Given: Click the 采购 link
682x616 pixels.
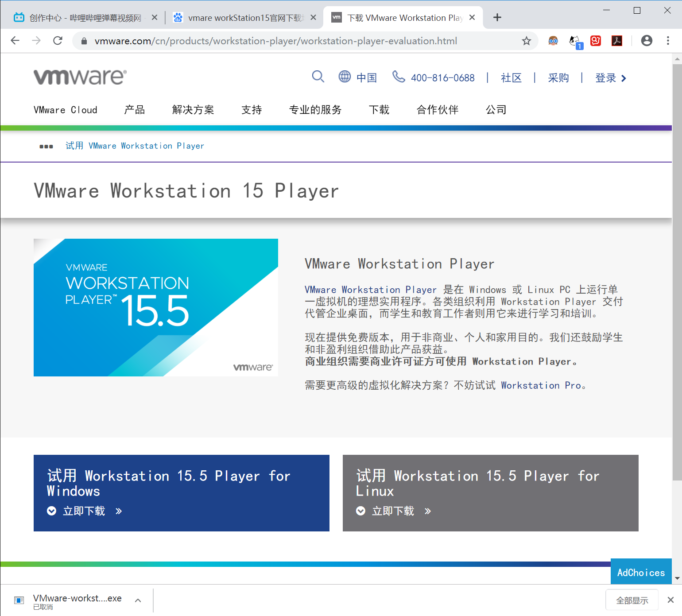Looking at the screenshot, I should click(x=558, y=78).
